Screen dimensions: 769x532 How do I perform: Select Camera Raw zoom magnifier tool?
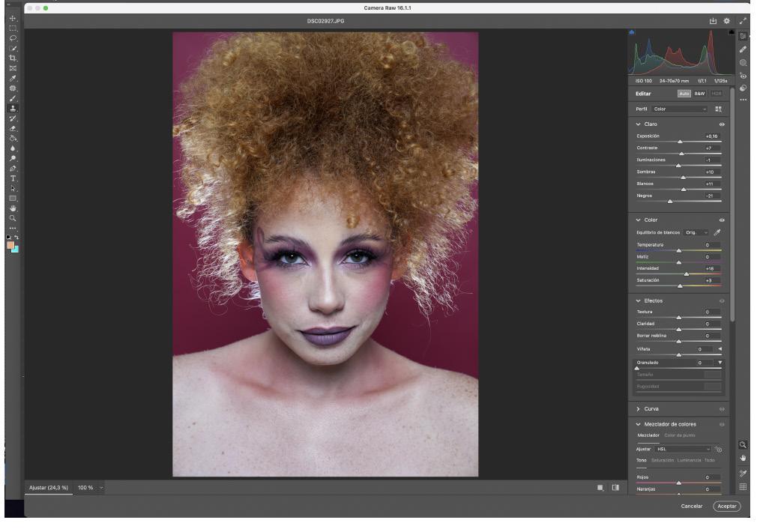click(743, 445)
